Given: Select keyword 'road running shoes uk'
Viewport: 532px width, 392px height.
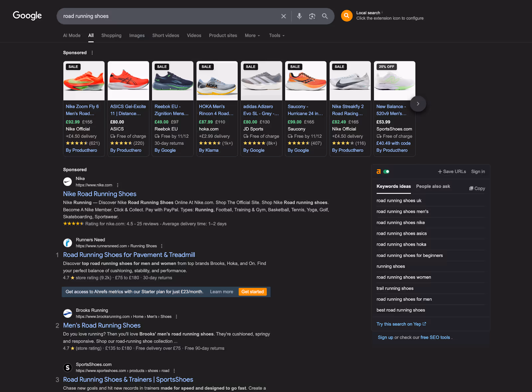Looking at the screenshot, I should (x=399, y=201).
